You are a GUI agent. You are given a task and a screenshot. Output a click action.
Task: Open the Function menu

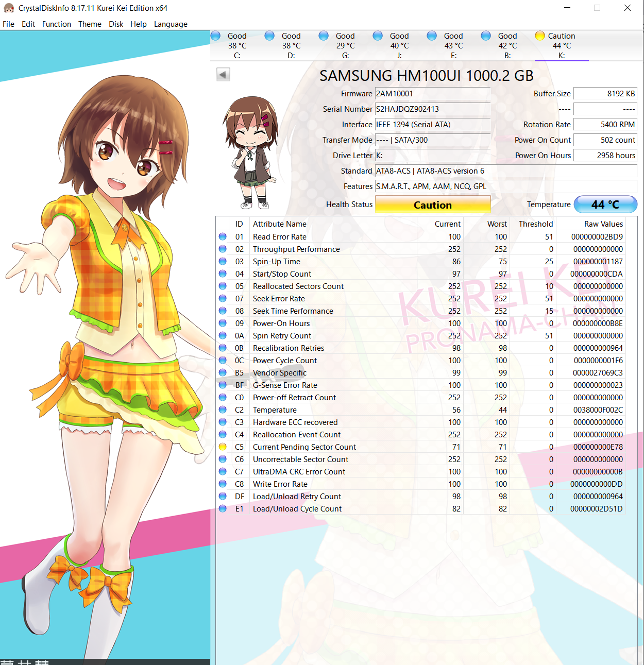(57, 24)
